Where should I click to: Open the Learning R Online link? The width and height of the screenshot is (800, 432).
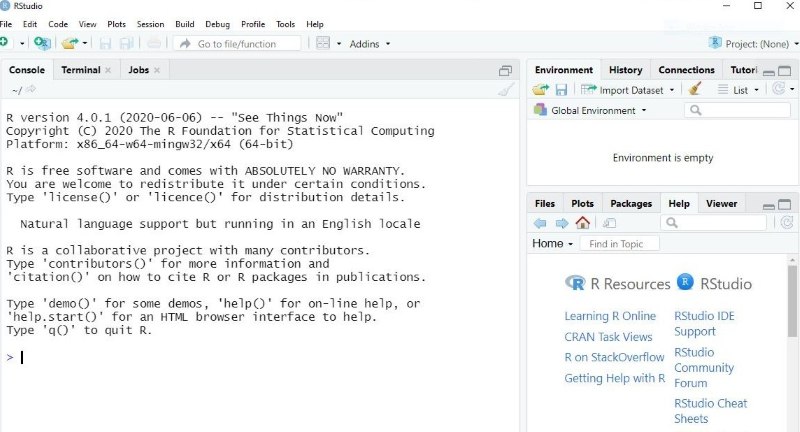pos(610,316)
